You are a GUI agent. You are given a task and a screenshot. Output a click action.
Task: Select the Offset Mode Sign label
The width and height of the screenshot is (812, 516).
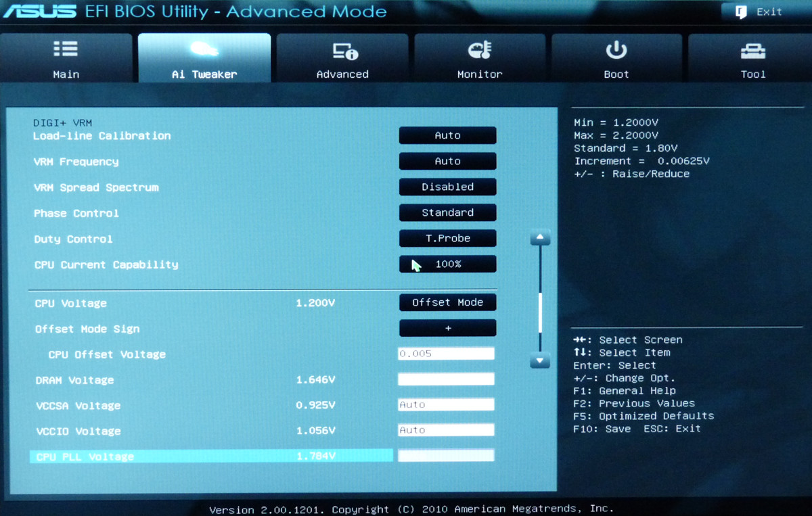click(87, 329)
